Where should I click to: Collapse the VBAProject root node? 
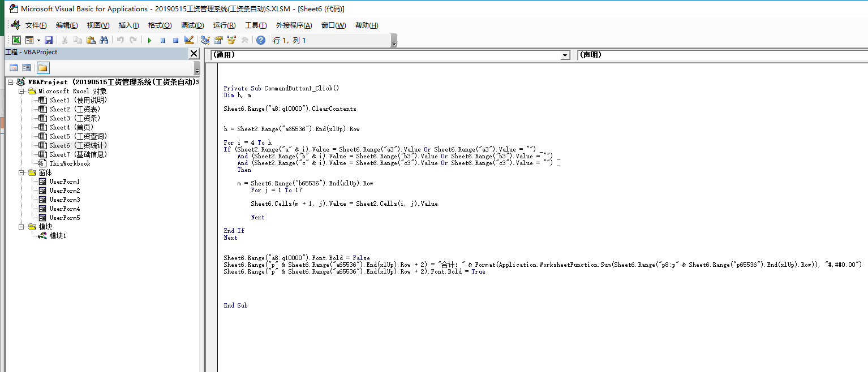tap(11, 82)
